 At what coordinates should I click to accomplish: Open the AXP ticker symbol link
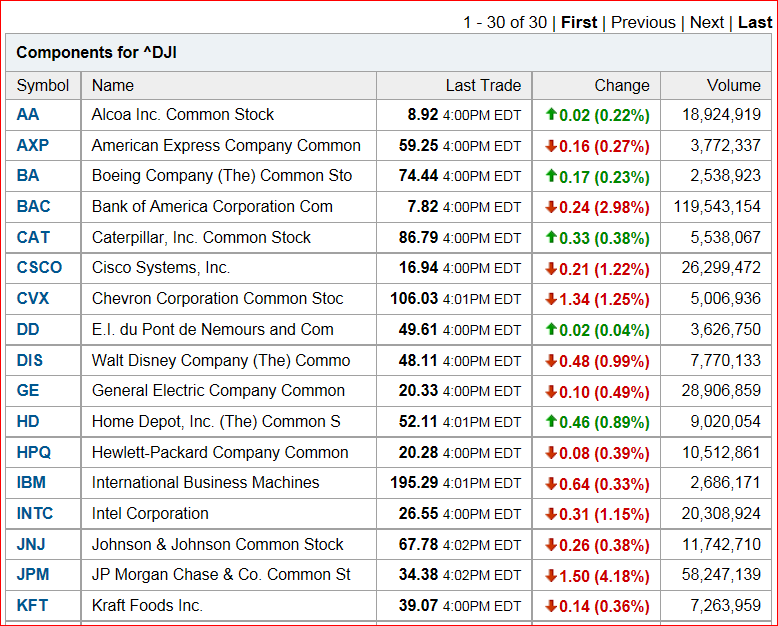tap(33, 145)
